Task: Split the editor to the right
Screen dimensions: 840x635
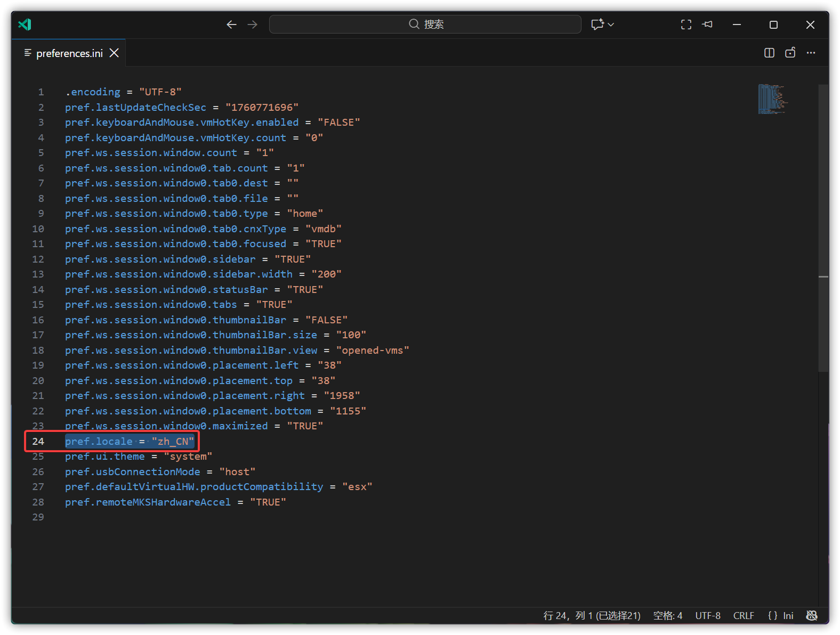Action: point(769,53)
